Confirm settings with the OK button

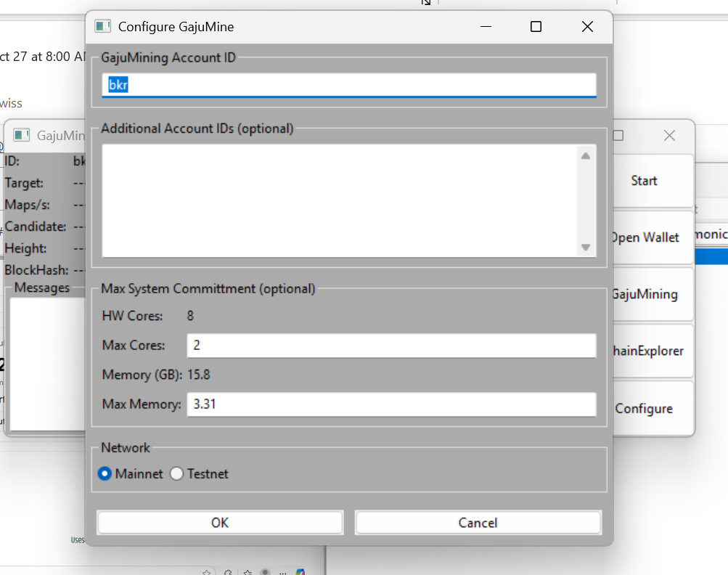220,523
